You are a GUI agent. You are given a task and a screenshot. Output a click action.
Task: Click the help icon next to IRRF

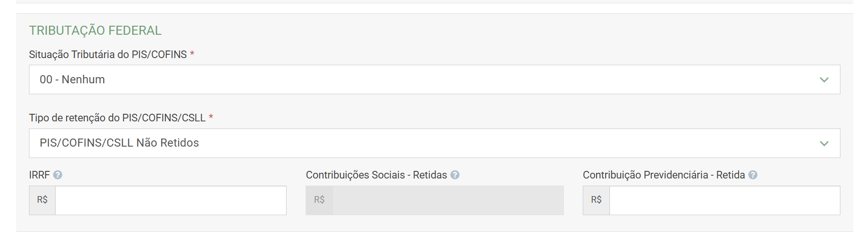tap(58, 175)
